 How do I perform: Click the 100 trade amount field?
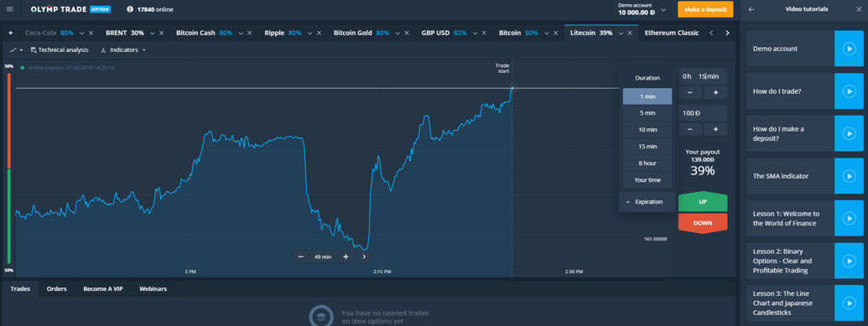point(703,113)
